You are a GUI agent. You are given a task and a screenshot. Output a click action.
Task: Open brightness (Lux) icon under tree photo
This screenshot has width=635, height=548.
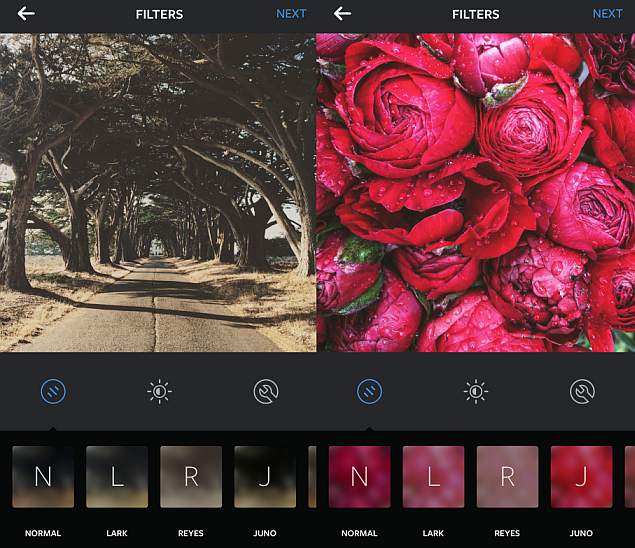click(160, 391)
